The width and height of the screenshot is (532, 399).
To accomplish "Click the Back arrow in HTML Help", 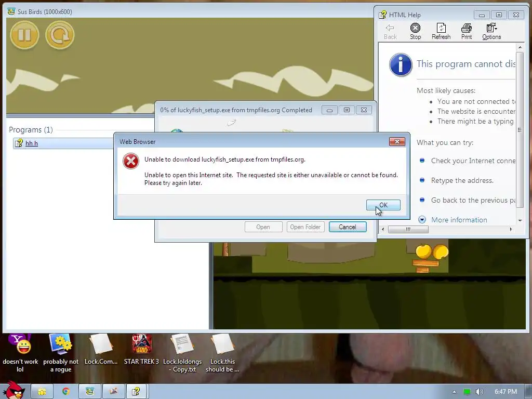I will pyautogui.click(x=390, y=32).
